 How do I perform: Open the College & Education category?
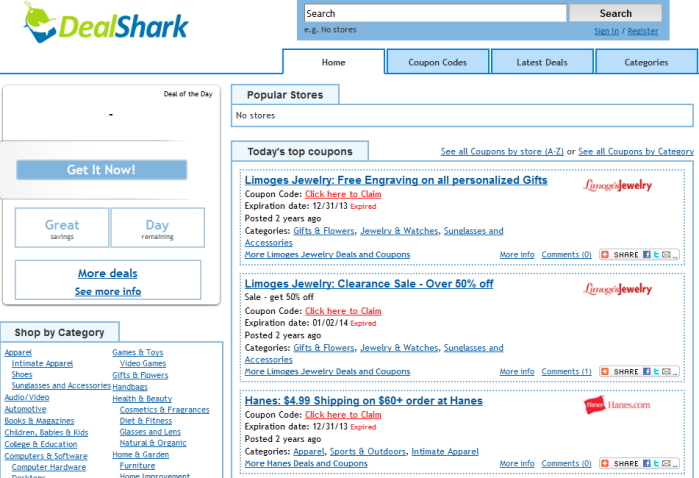(41, 445)
